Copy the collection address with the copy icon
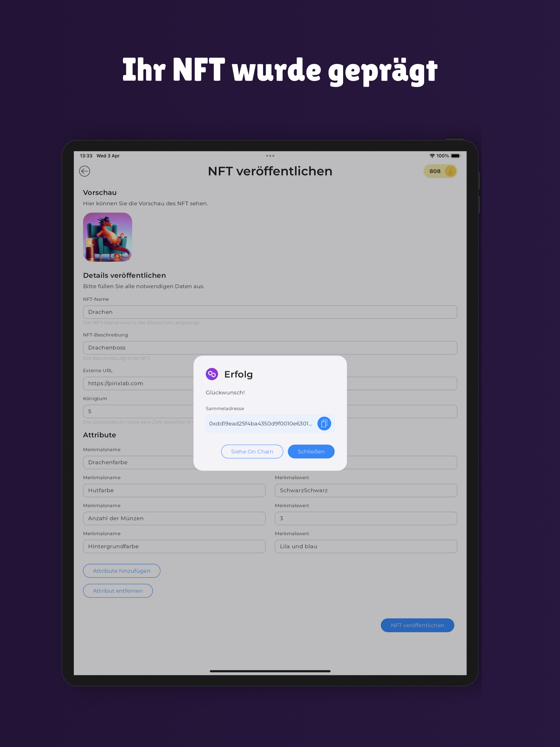Viewport: 560px width, 747px height. point(324,424)
